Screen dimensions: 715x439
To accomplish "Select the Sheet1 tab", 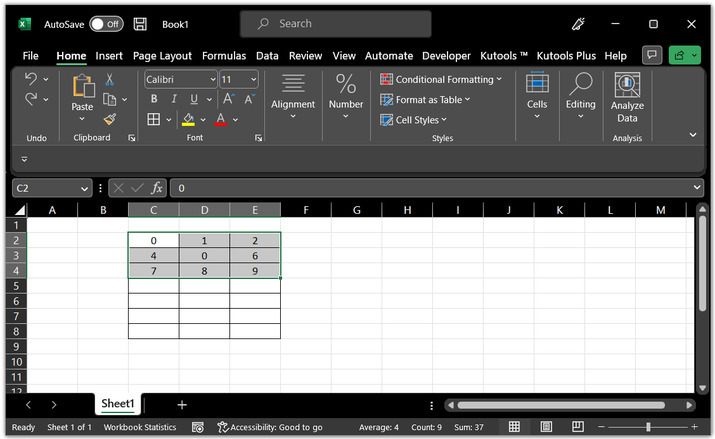I will pos(118,403).
